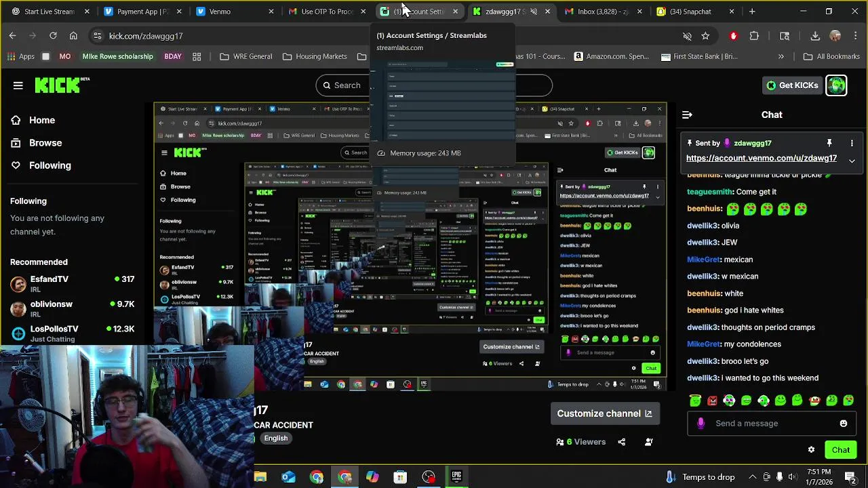Collapse the chat panel using arrow icon
This screenshot has height=488, width=868.
coord(687,115)
